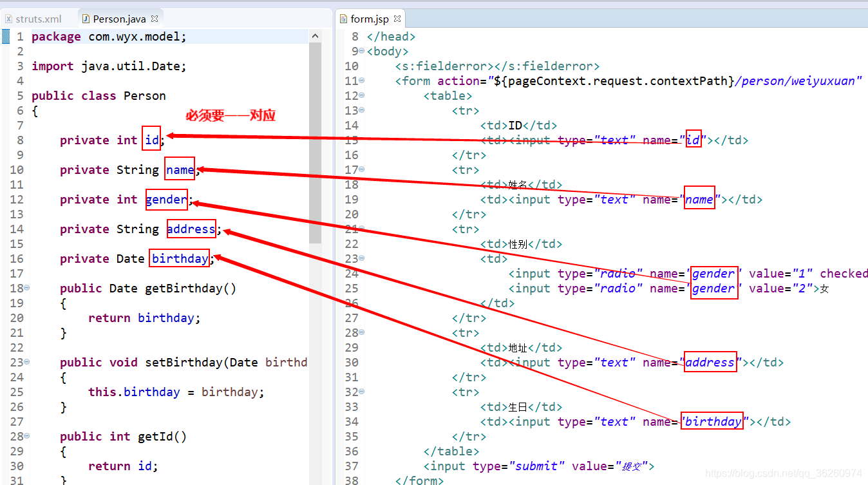The width and height of the screenshot is (868, 485).
Task: Click '<td>地址</td>' on line 29
Action: coord(521,348)
